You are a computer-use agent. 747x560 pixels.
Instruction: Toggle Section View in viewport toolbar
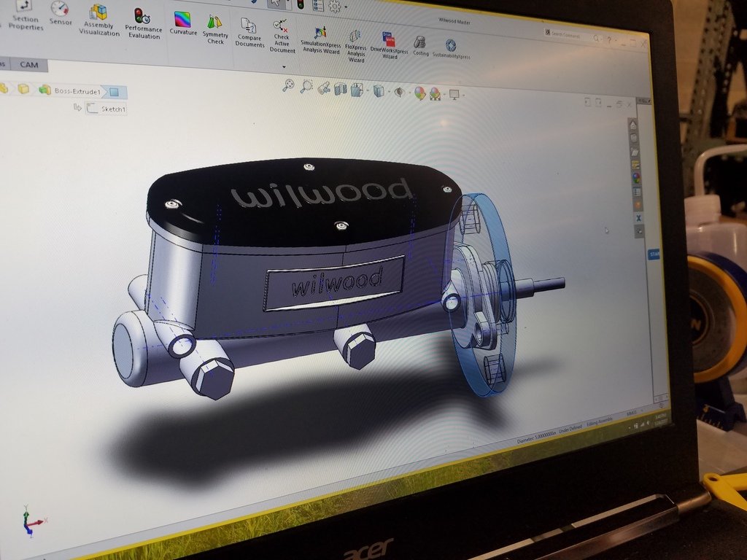(x=340, y=88)
